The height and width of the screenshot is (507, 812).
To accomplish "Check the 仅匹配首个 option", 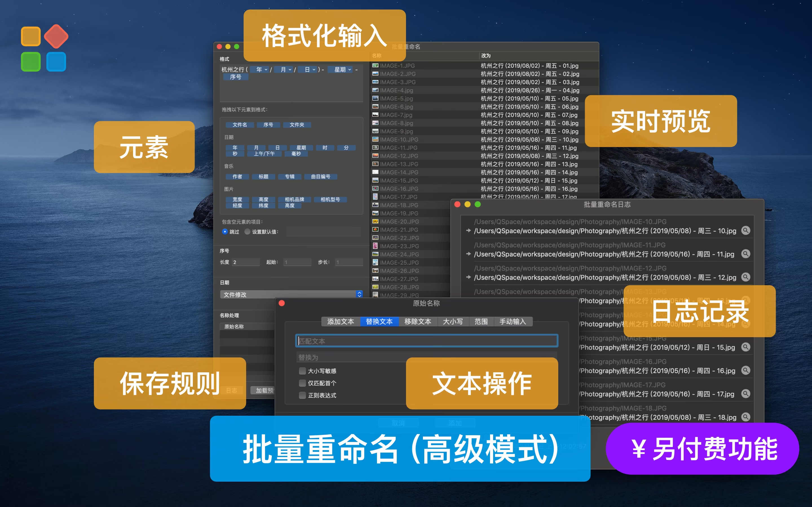I will 302,383.
